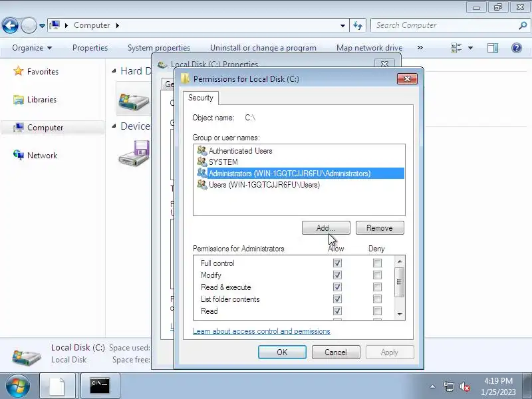
Task: Select Authenticated Users in group list
Action: pos(240,151)
